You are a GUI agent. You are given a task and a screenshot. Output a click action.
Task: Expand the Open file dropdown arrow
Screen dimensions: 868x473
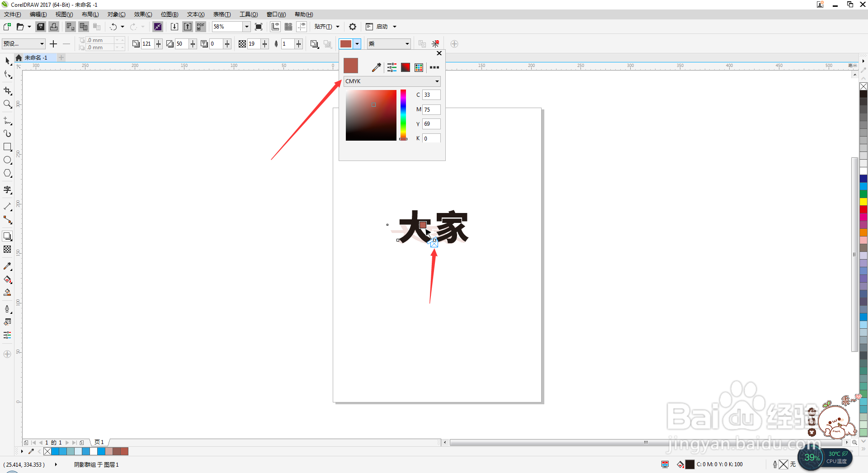29,27
